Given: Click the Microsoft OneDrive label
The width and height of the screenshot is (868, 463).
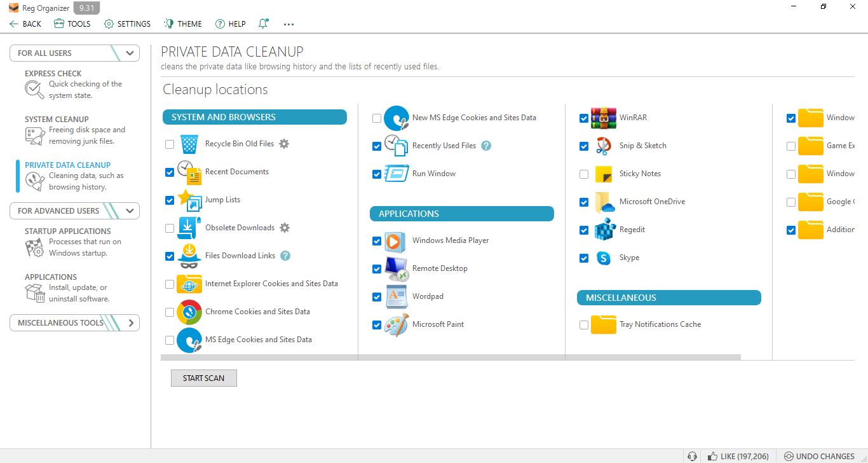Looking at the screenshot, I should pos(652,202).
